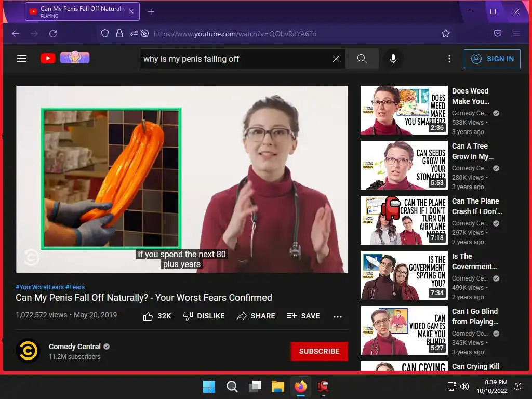Click the YouTube doodle next to the logo
This screenshot has width=532, height=399.
(75, 58)
